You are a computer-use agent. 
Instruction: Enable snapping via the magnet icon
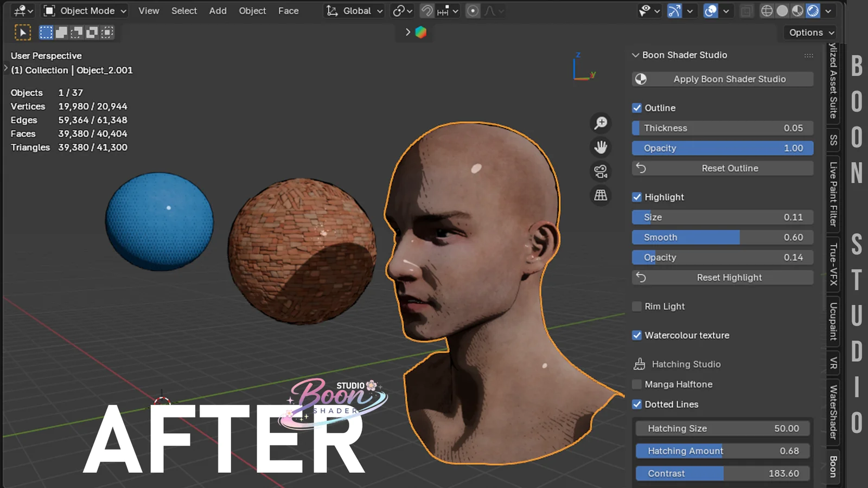[428, 11]
